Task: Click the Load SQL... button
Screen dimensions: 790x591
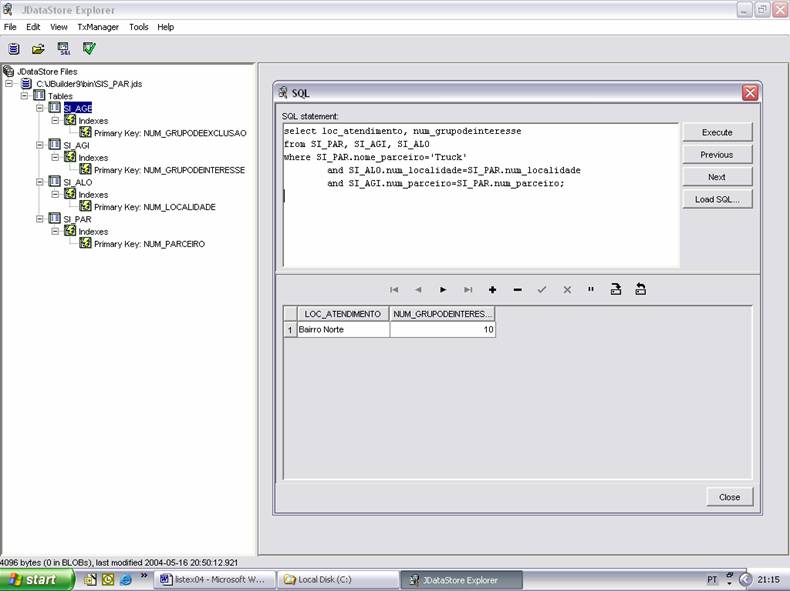Action: (717, 199)
